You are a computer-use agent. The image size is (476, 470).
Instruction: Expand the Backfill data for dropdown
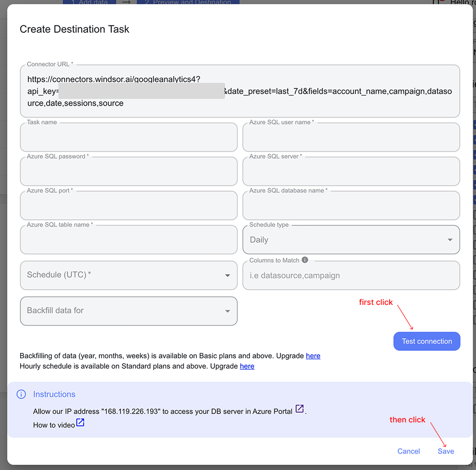tap(129, 311)
